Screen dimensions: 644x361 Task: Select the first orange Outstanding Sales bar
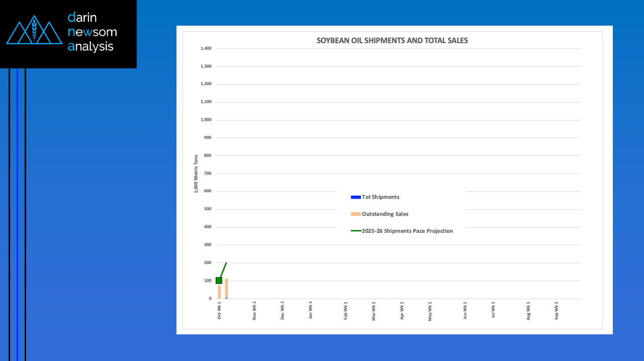click(219, 292)
